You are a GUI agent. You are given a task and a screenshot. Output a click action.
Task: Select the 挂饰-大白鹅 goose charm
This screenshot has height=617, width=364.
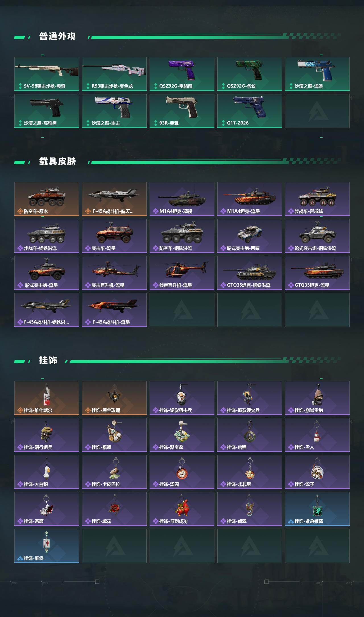47,472
